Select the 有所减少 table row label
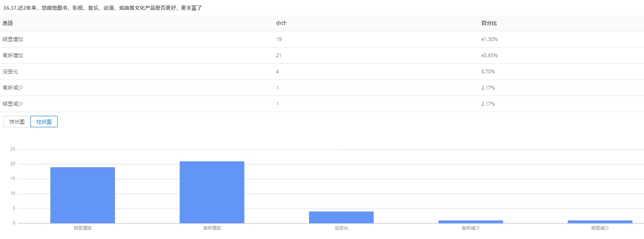Screen dimensions: 644x239 pos(13,88)
